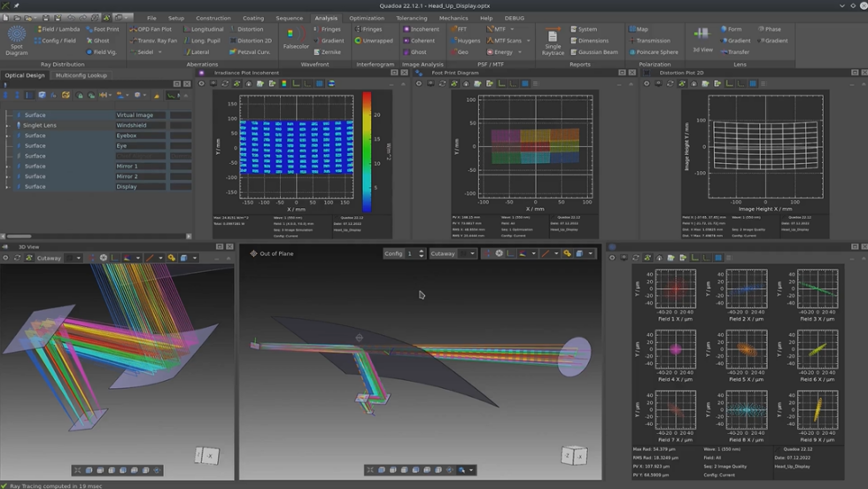The height and width of the screenshot is (489, 868).
Task: Open the Lateral aberration plot
Action: 197,52
